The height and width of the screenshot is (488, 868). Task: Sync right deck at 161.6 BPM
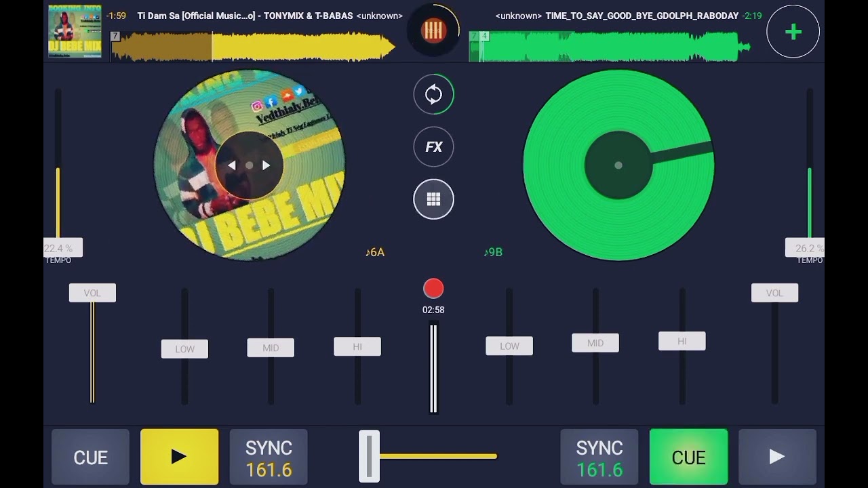[x=599, y=457]
